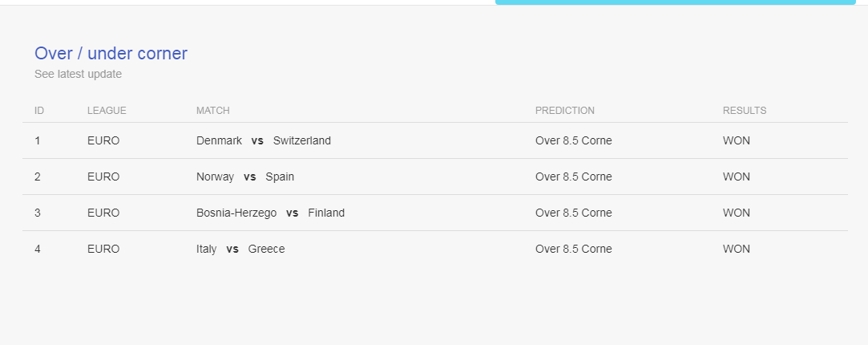Select the ID column header
Image resolution: width=868 pixels, height=345 pixels.
point(39,111)
